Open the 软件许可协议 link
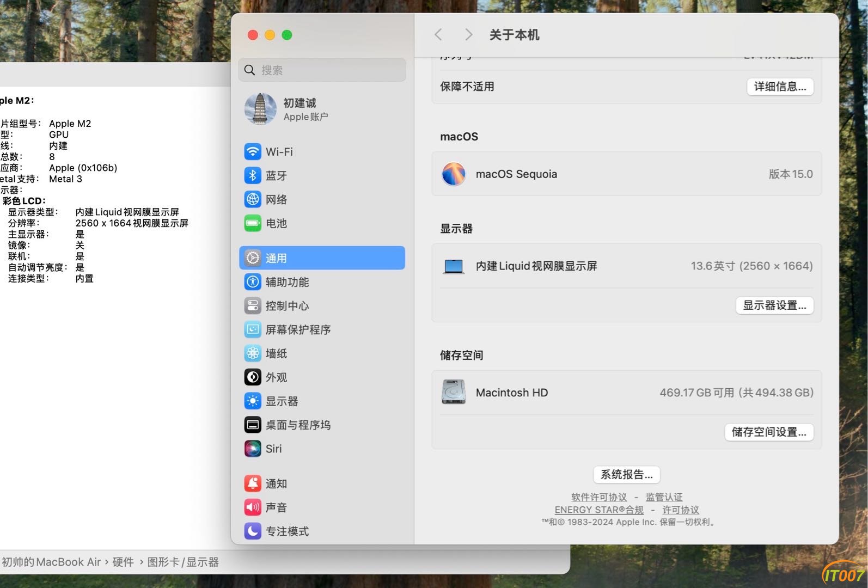This screenshot has width=868, height=588. pos(599,497)
